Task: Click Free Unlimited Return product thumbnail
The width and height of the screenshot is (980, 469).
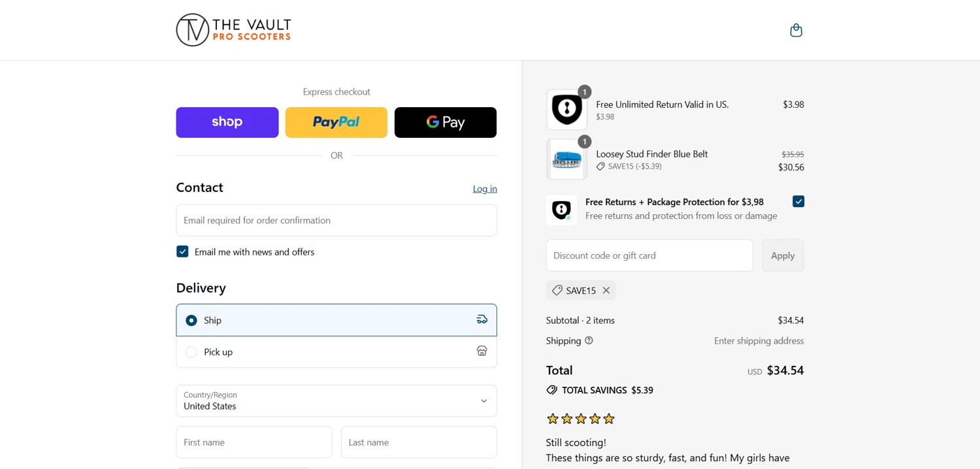Action: pos(566,110)
